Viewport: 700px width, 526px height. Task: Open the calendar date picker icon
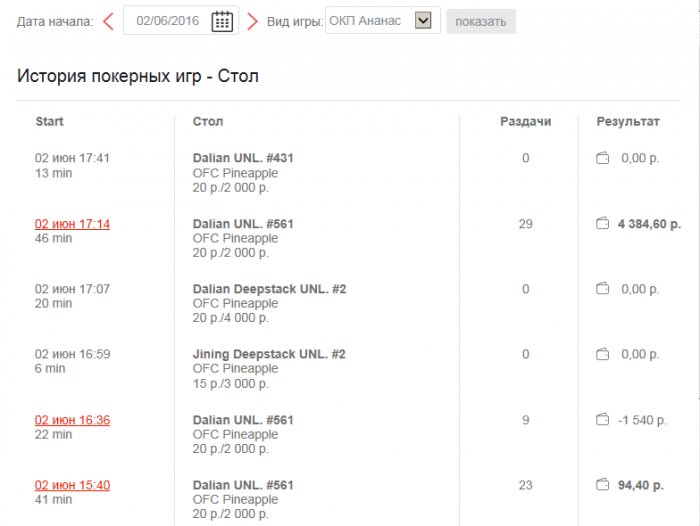[x=222, y=21]
